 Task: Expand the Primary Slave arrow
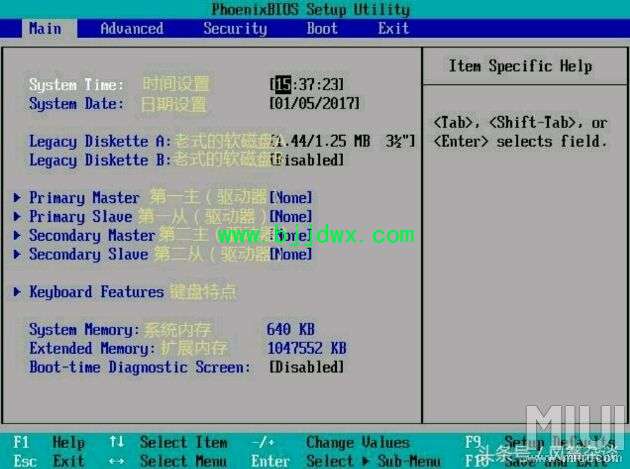(17, 216)
